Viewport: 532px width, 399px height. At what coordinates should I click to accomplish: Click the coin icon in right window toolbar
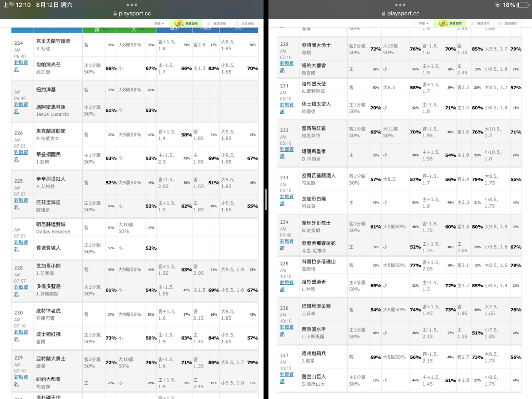pos(443,24)
